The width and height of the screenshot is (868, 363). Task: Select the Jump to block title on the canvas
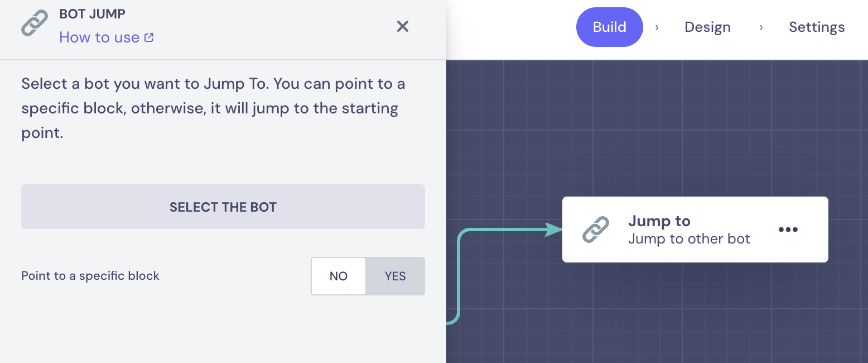coord(659,221)
